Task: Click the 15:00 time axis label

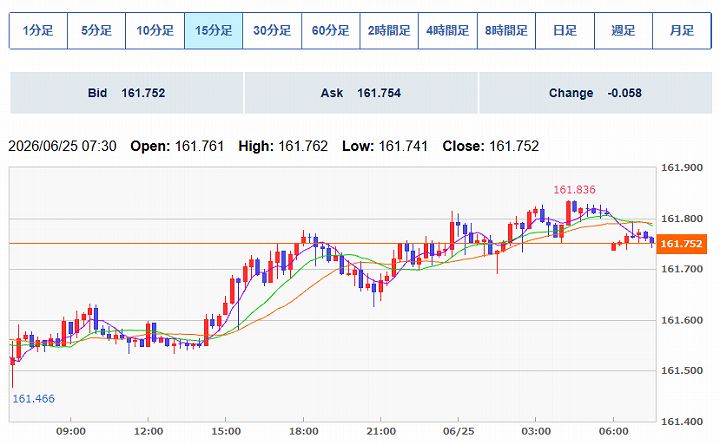Action: tap(226, 432)
